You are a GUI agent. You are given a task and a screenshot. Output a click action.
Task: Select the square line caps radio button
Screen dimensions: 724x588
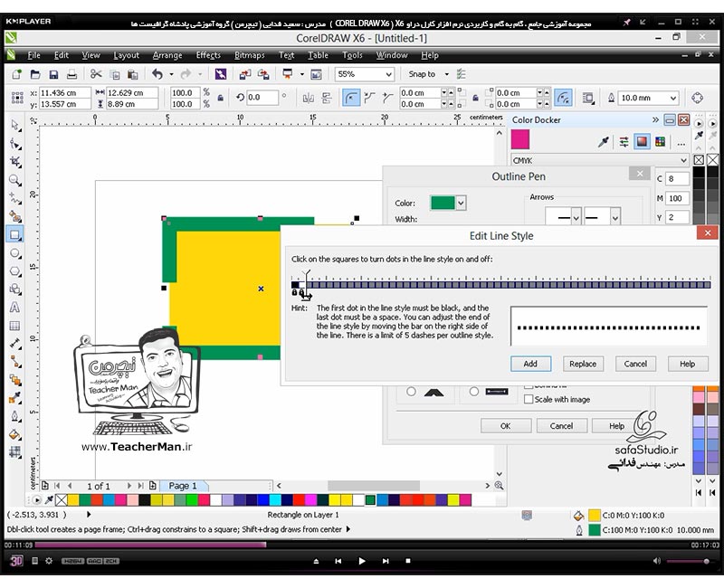(473, 392)
